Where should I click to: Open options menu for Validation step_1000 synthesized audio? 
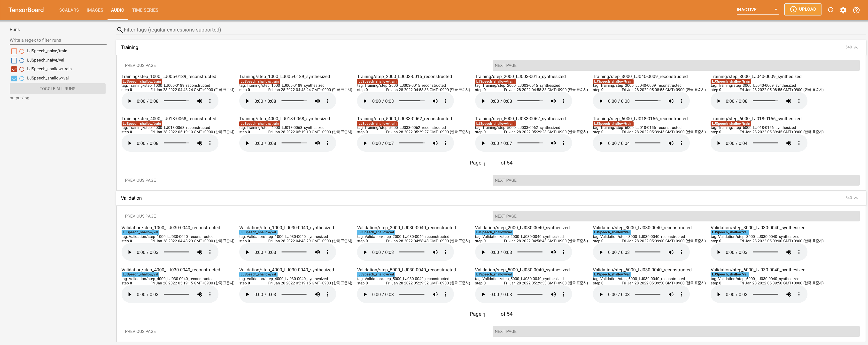coord(327,252)
